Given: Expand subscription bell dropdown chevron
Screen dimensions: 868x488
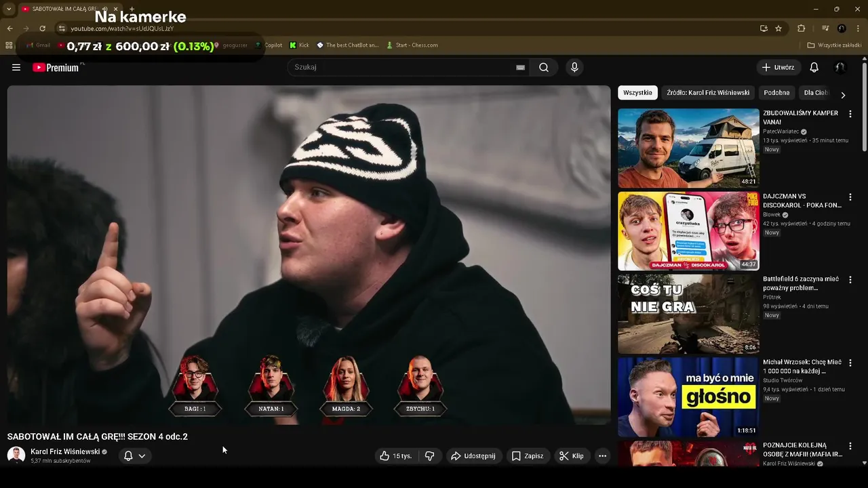Looking at the screenshot, I should 142,456.
